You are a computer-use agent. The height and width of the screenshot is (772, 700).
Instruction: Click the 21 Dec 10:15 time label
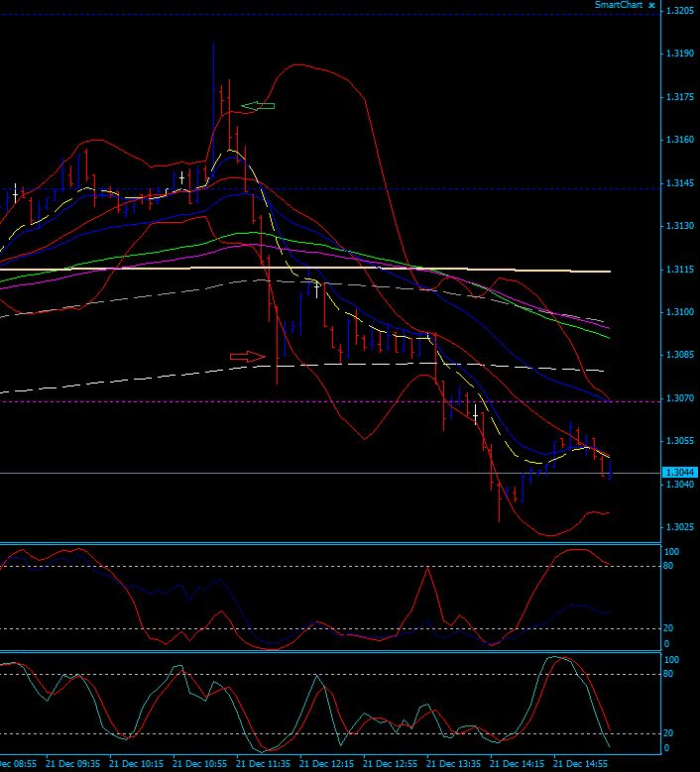138,765
